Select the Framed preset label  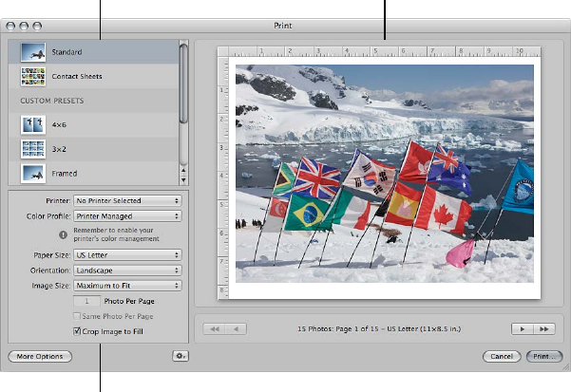click(64, 174)
